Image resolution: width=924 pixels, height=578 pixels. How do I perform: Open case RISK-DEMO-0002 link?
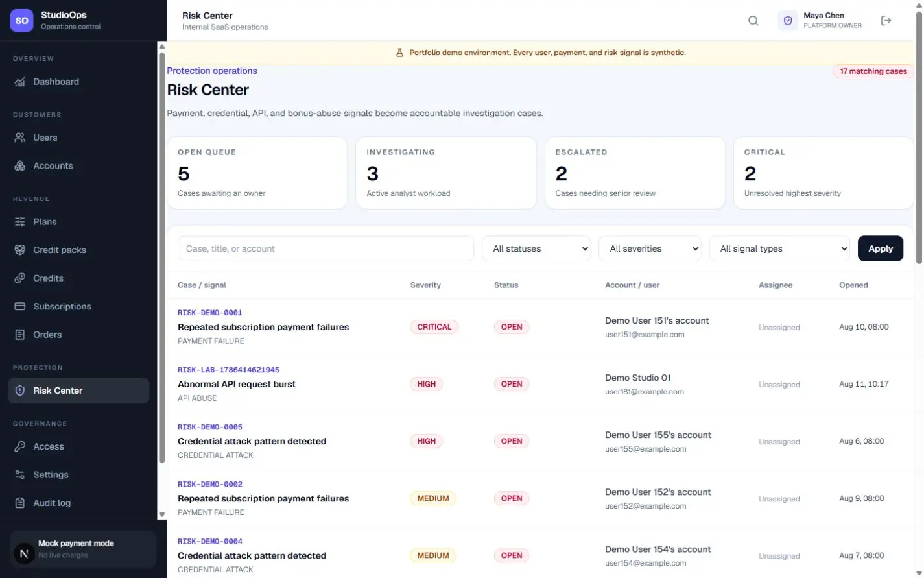tap(210, 484)
